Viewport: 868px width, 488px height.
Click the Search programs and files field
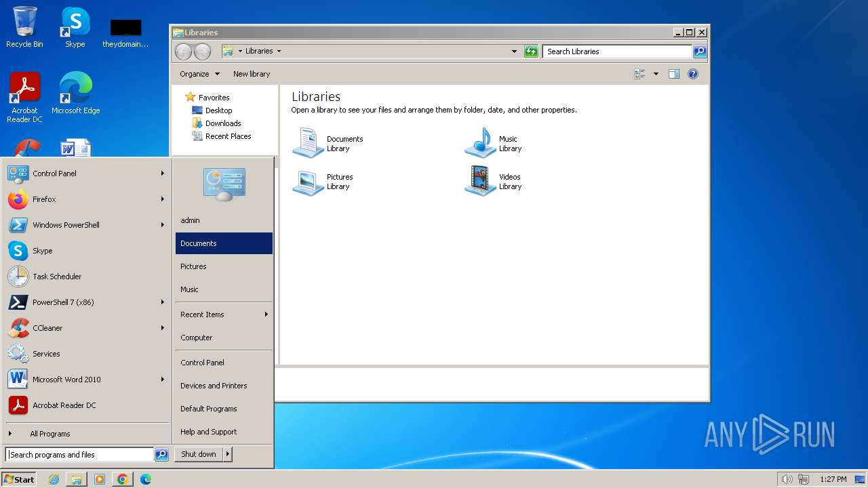[80, 455]
